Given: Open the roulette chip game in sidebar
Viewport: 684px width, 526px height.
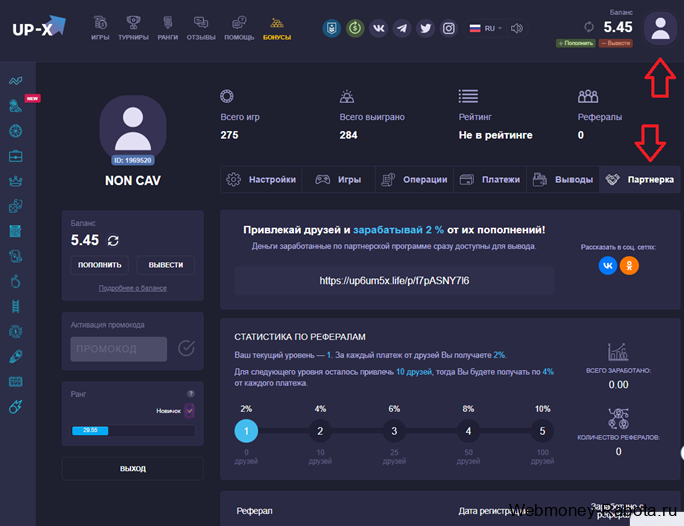Looking at the screenshot, I should (16, 331).
